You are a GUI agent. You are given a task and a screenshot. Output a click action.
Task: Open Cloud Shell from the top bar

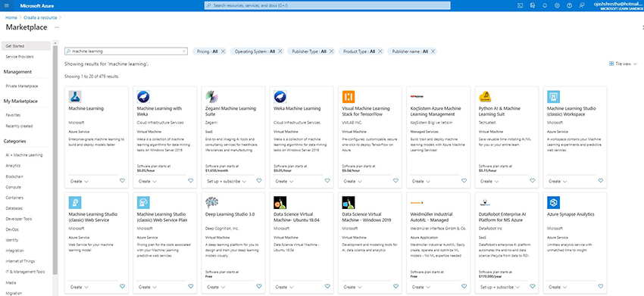click(520, 5)
